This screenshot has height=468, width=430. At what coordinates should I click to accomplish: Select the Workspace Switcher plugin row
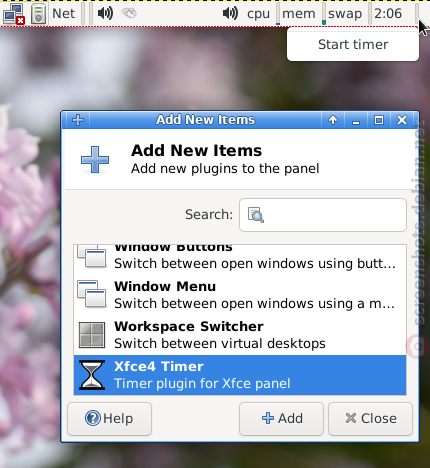tap(240, 335)
